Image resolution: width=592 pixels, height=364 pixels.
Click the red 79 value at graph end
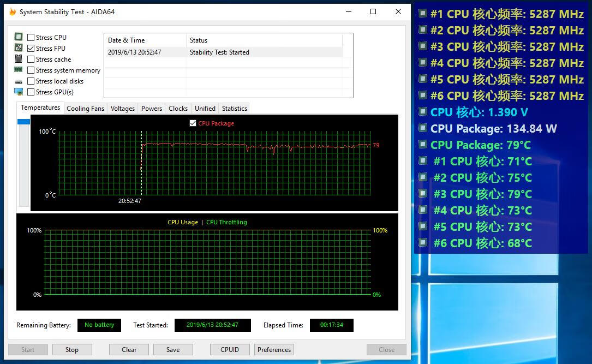pos(376,145)
